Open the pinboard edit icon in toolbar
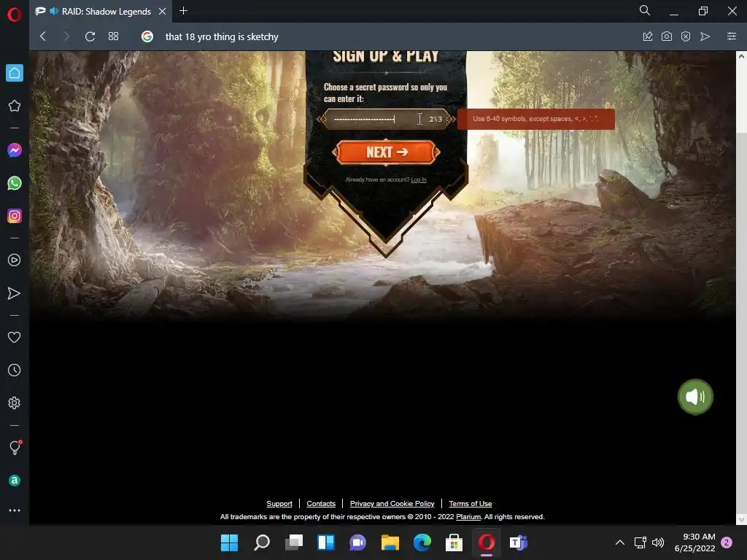 (x=648, y=36)
